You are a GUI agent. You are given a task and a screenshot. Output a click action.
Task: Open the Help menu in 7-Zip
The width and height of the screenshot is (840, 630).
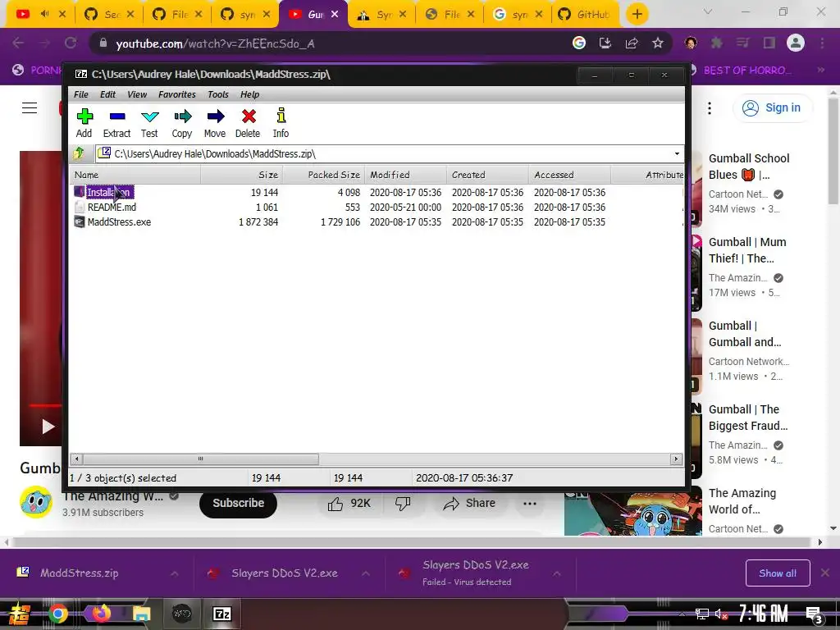tap(249, 94)
